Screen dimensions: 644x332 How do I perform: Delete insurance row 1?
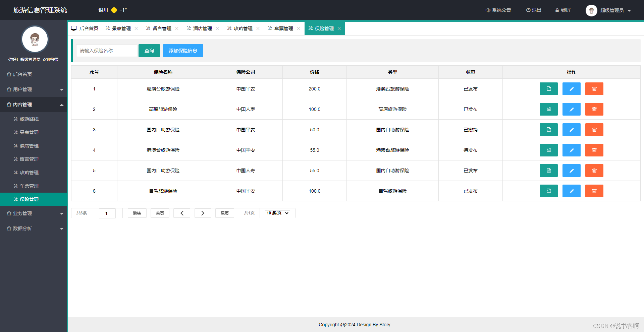pyautogui.click(x=594, y=89)
